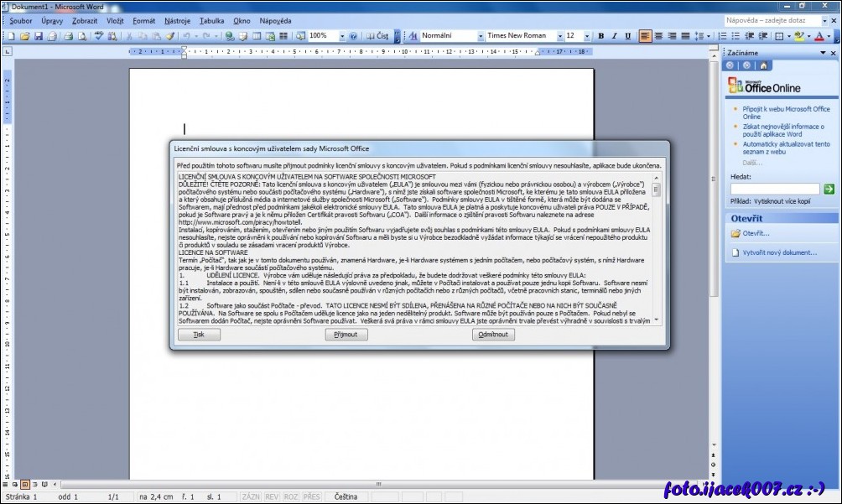The image size is (842, 504).
Task: Toggle Underline formatting
Action: coord(628,36)
